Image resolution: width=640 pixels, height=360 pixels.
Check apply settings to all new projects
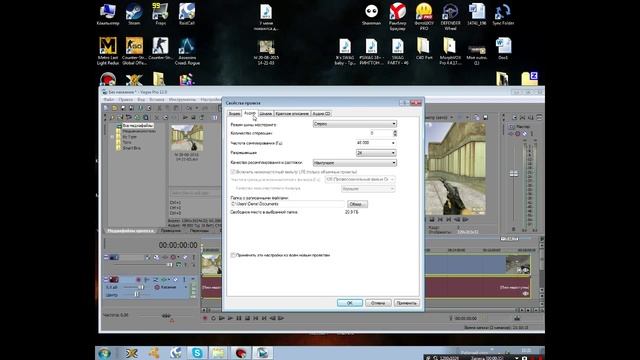click(233, 255)
